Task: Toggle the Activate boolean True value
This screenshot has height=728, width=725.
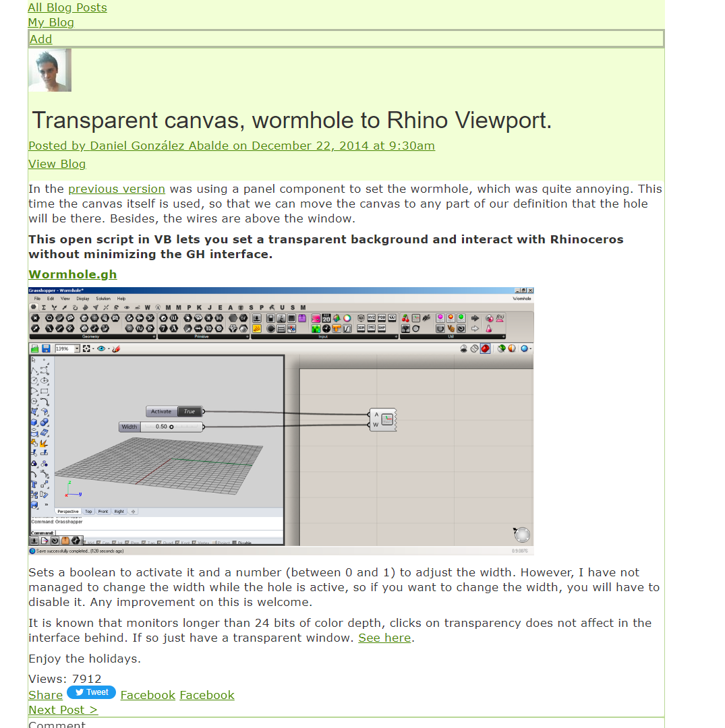Action: pos(190,411)
